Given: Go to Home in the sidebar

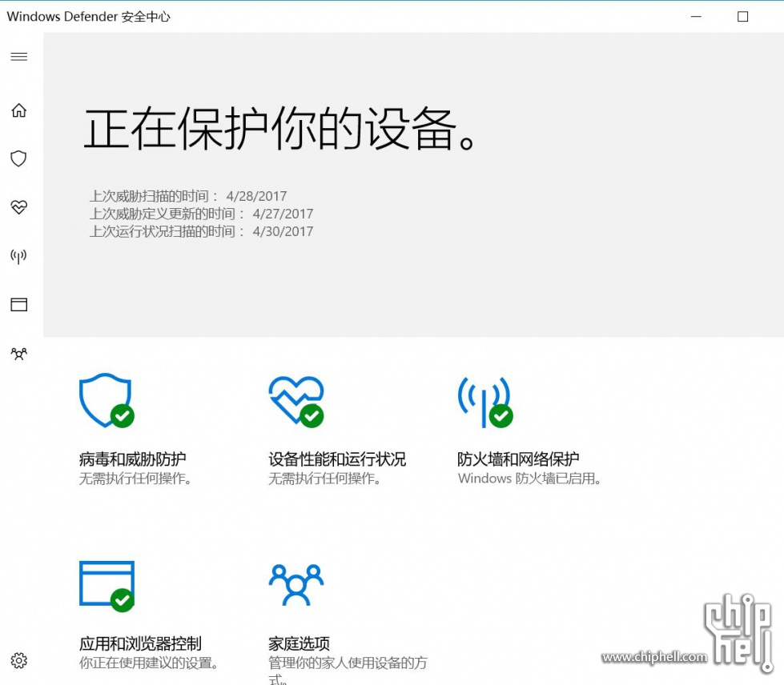Looking at the screenshot, I should coord(19,110).
